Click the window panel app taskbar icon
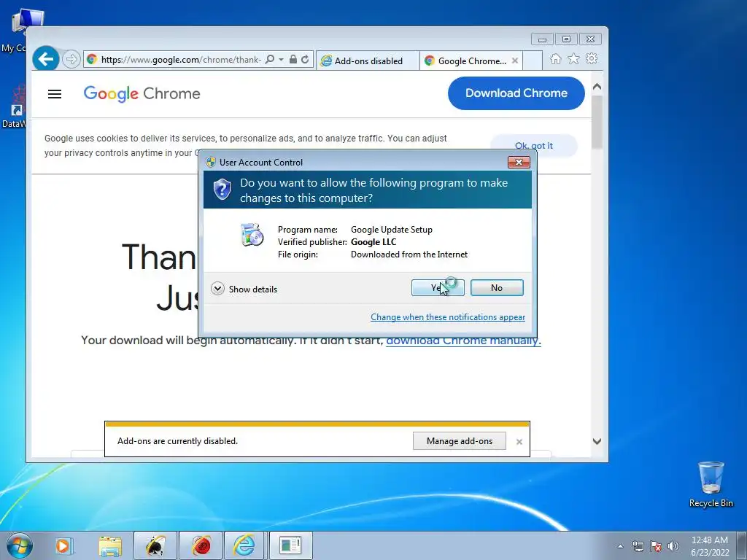 [290, 545]
